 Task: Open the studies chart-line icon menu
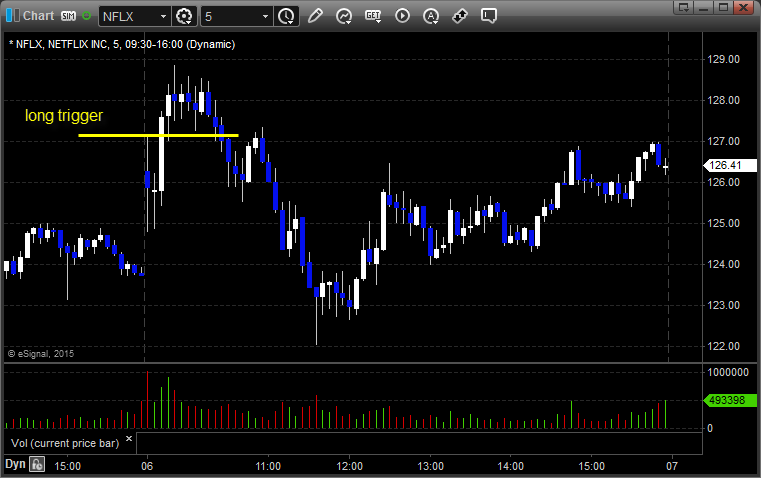tap(344, 16)
